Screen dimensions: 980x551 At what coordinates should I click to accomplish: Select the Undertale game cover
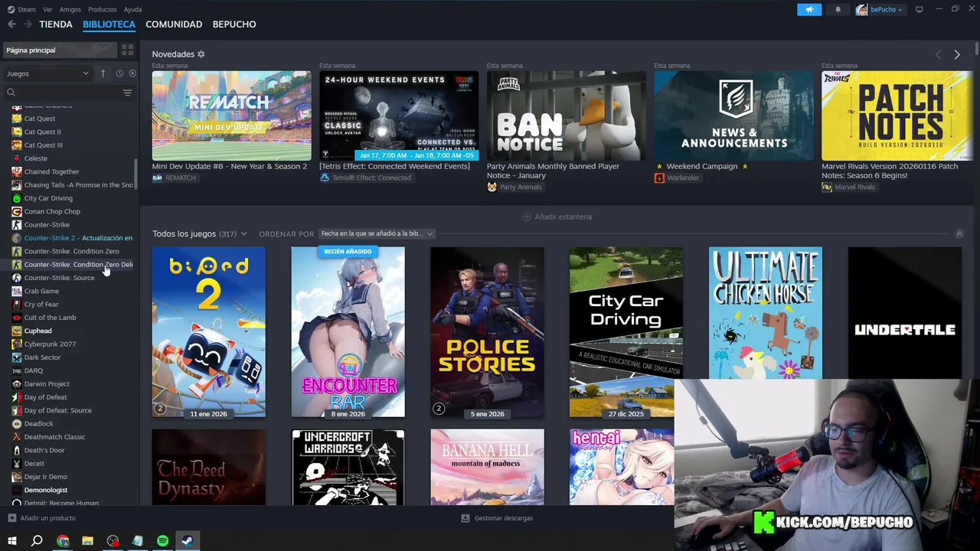905,313
